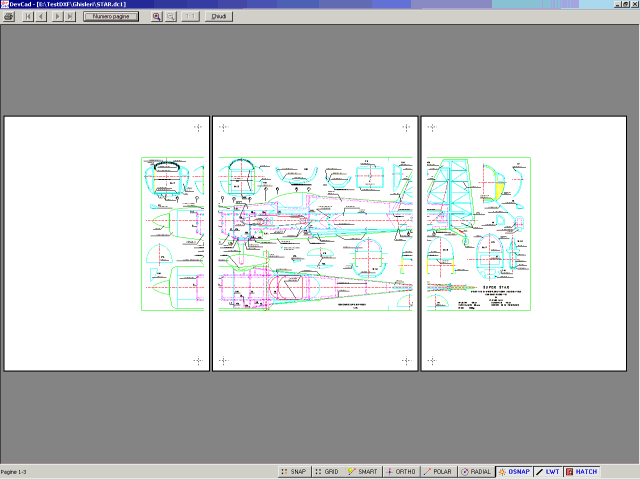The image size is (640, 480).
Task: Click the 1:1 scale button
Action: (x=189, y=17)
